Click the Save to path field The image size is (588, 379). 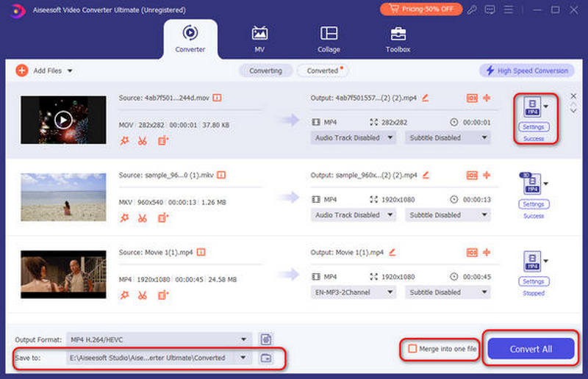(147, 358)
